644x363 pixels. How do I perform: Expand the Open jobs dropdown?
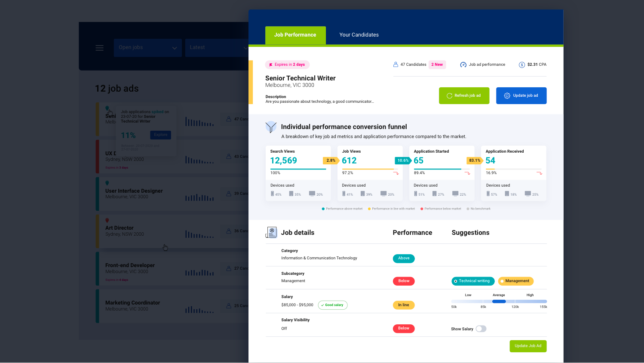(x=147, y=48)
